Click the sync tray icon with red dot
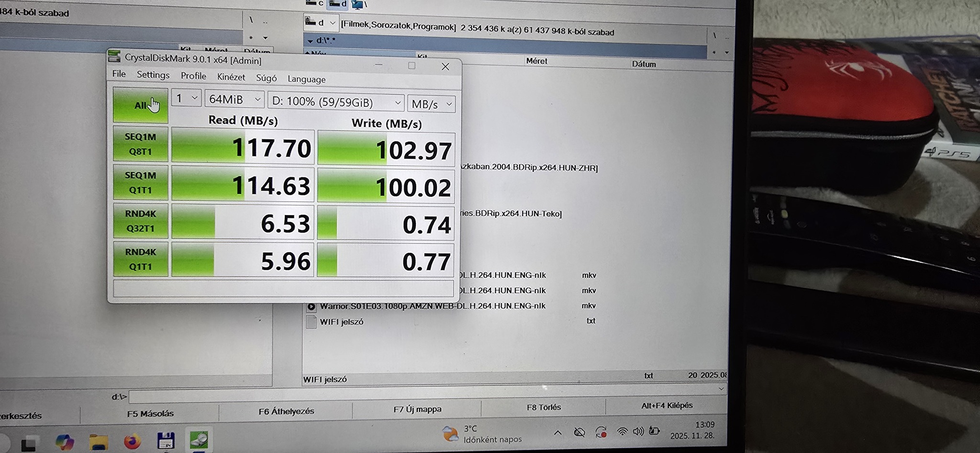 coord(601,432)
